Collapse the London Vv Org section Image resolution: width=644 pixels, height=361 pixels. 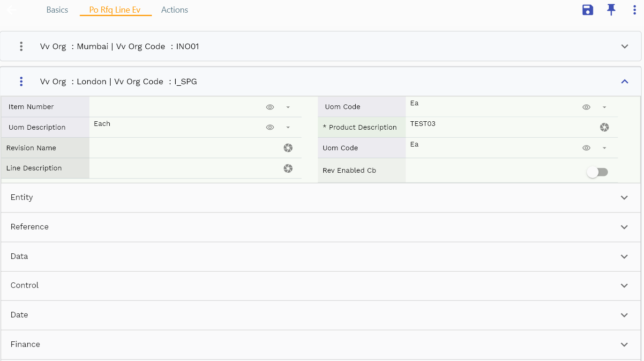click(x=624, y=81)
